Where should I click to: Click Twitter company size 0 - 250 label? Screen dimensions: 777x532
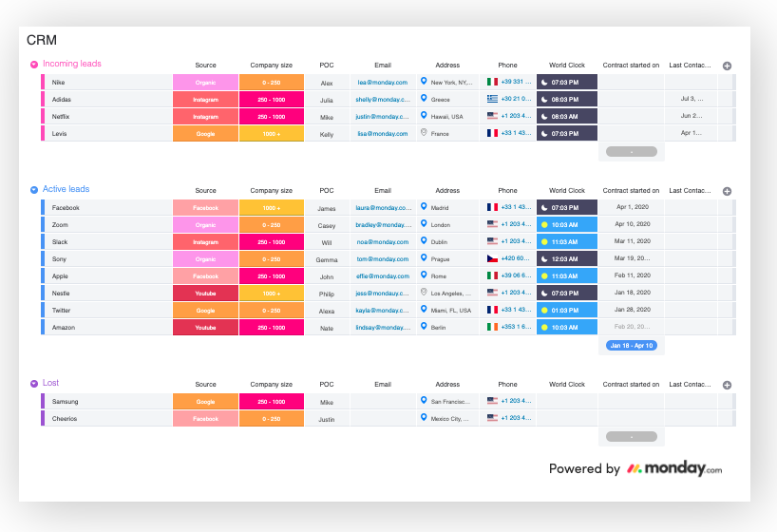tap(272, 311)
